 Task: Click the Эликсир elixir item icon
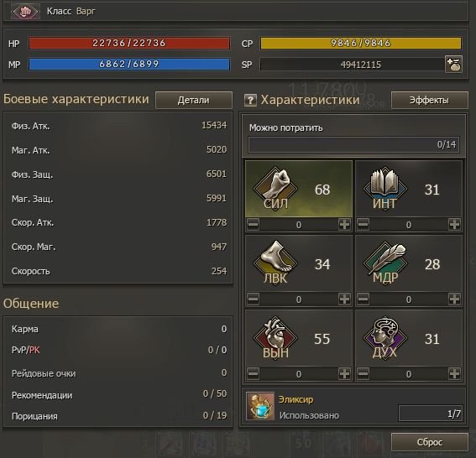click(260, 406)
